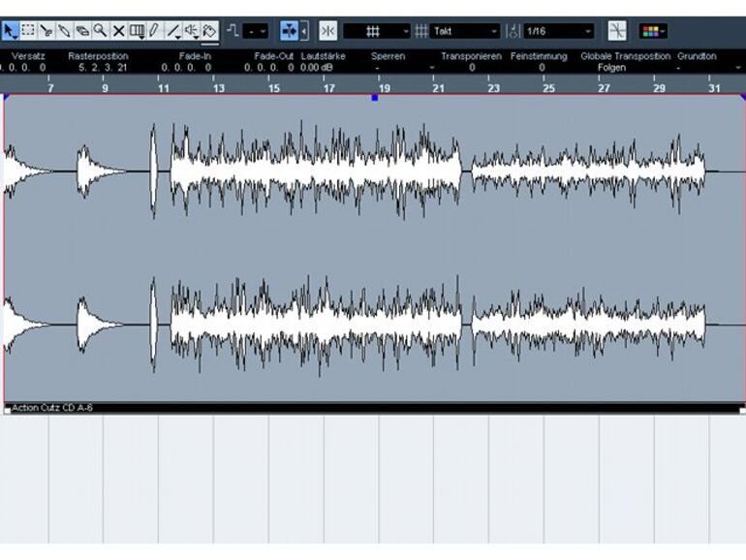Click the blue volume handle atop audio event

374,98
